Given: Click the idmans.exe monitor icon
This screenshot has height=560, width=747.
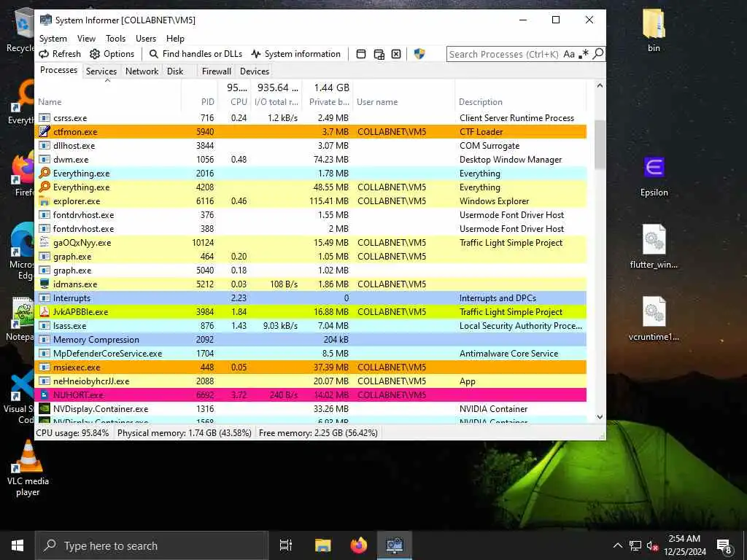Looking at the screenshot, I should point(44,284).
